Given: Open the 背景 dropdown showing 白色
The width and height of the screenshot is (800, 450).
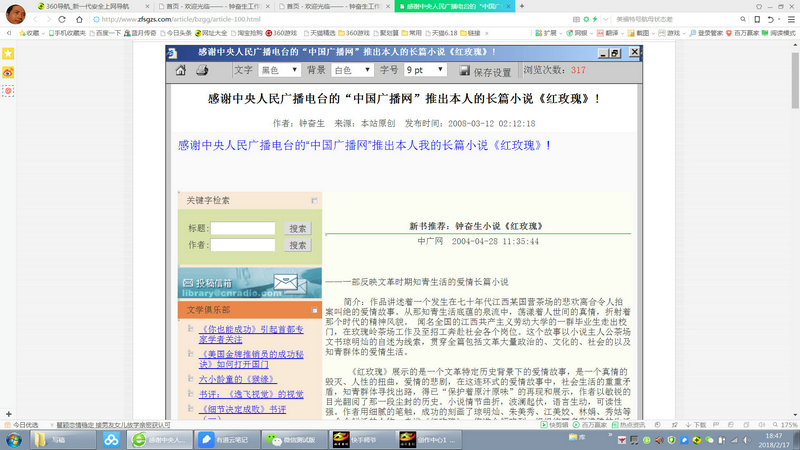Looking at the screenshot, I should pyautogui.click(x=353, y=70).
